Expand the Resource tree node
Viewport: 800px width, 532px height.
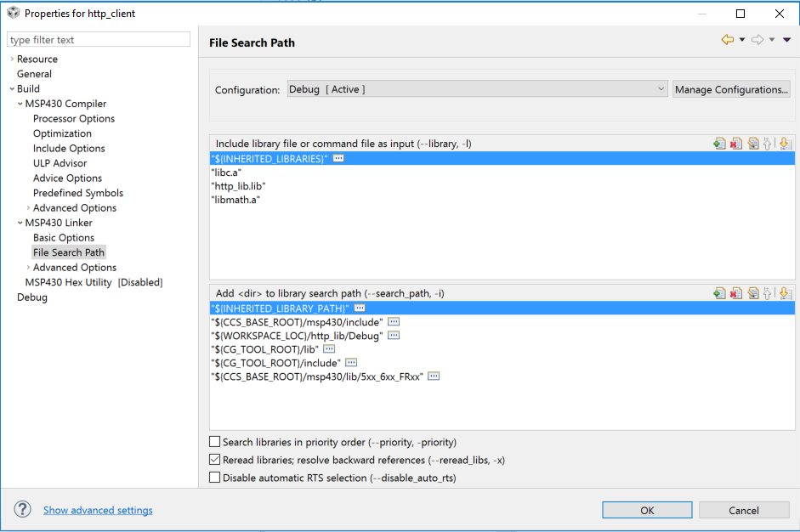pyautogui.click(x=12, y=59)
